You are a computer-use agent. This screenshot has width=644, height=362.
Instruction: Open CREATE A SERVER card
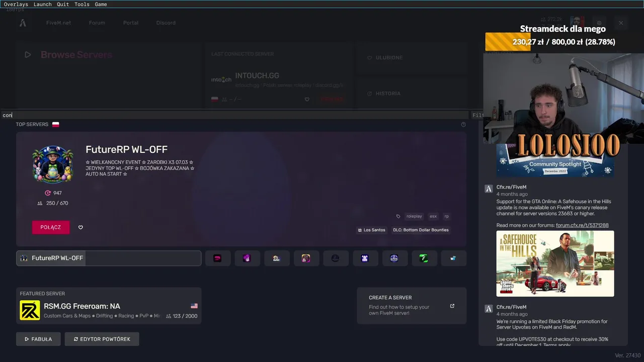pos(412,306)
